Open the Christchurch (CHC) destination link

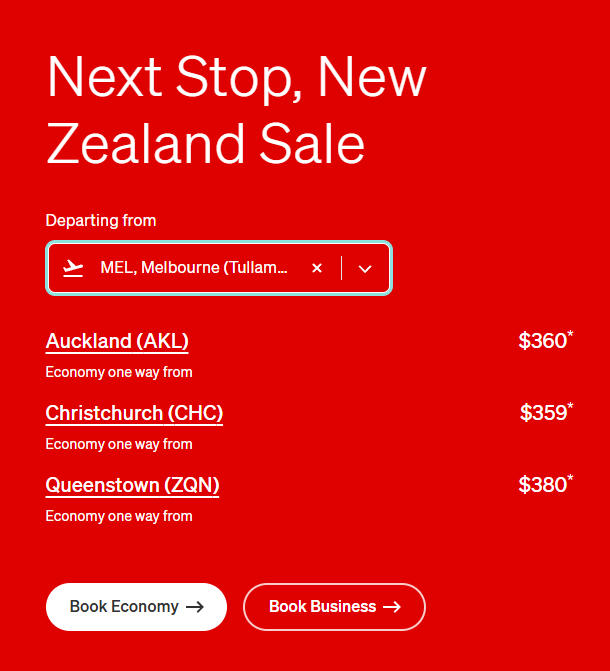coord(134,413)
